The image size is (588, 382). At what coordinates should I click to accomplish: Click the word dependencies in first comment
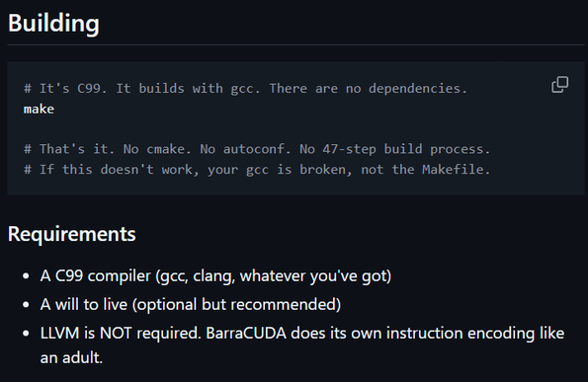(x=415, y=89)
